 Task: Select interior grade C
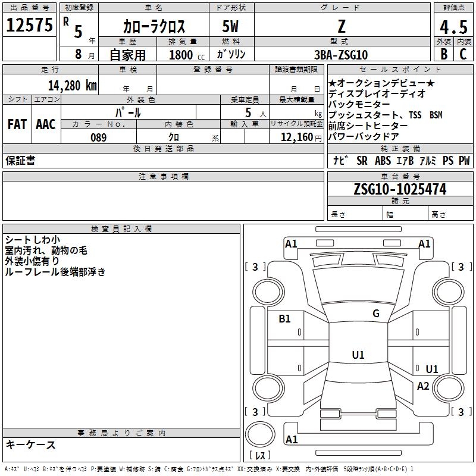point(464,54)
